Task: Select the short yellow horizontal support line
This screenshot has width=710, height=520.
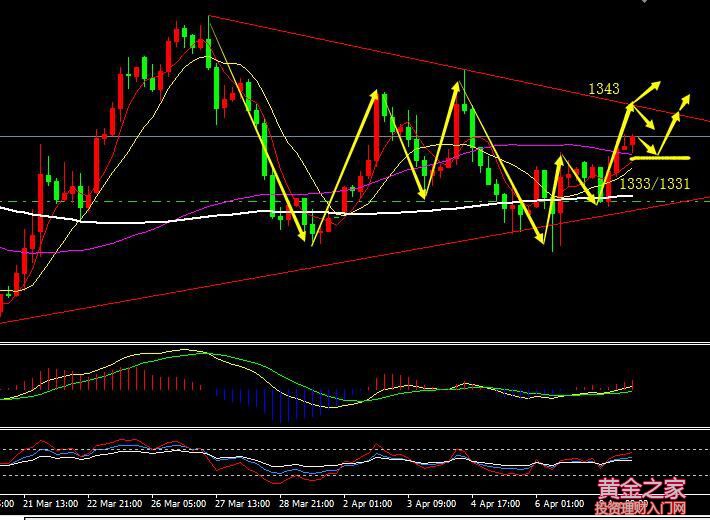Action: 660,158
